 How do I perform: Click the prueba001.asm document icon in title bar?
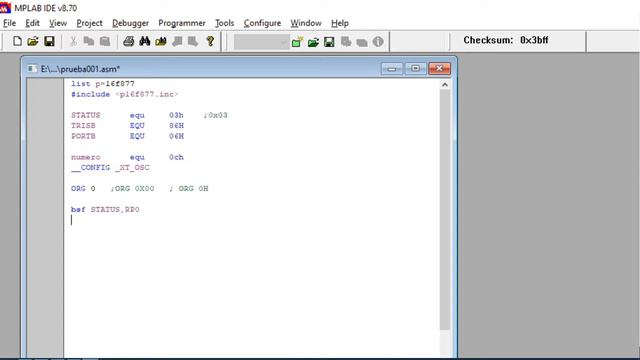(x=32, y=69)
